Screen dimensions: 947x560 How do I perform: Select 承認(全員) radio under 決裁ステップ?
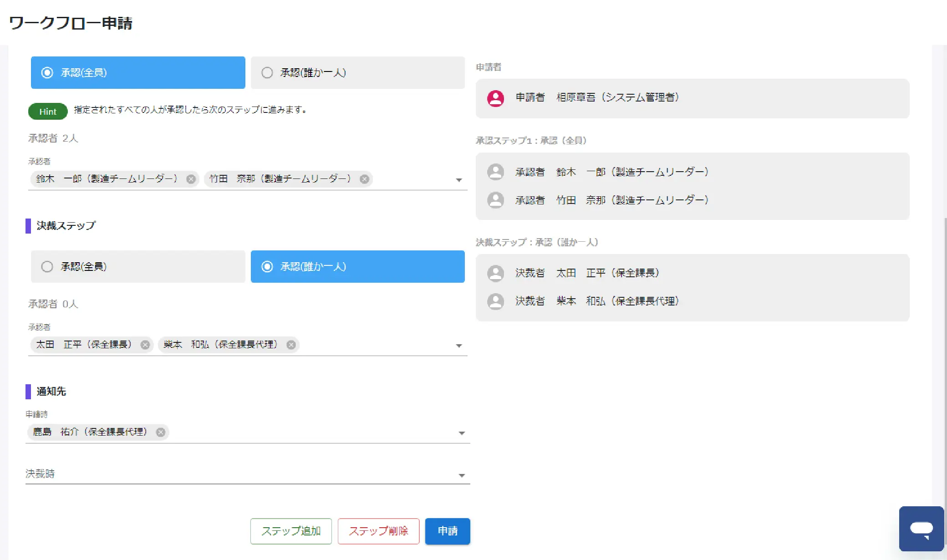point(47,267)
